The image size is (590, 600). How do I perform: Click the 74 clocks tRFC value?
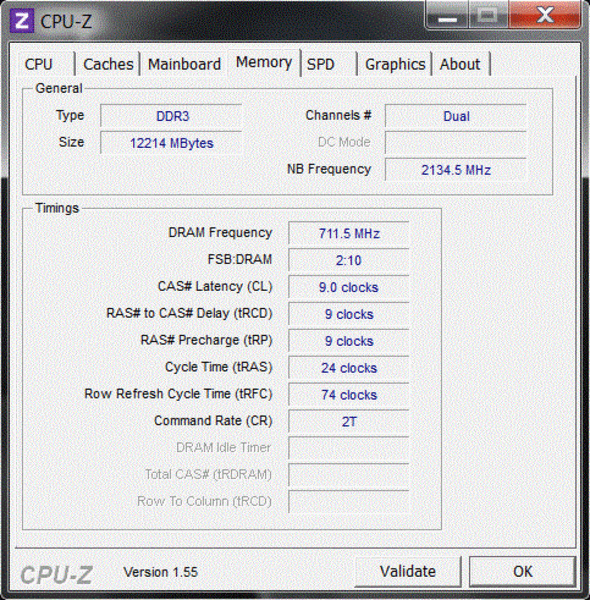tap(349, 395)
